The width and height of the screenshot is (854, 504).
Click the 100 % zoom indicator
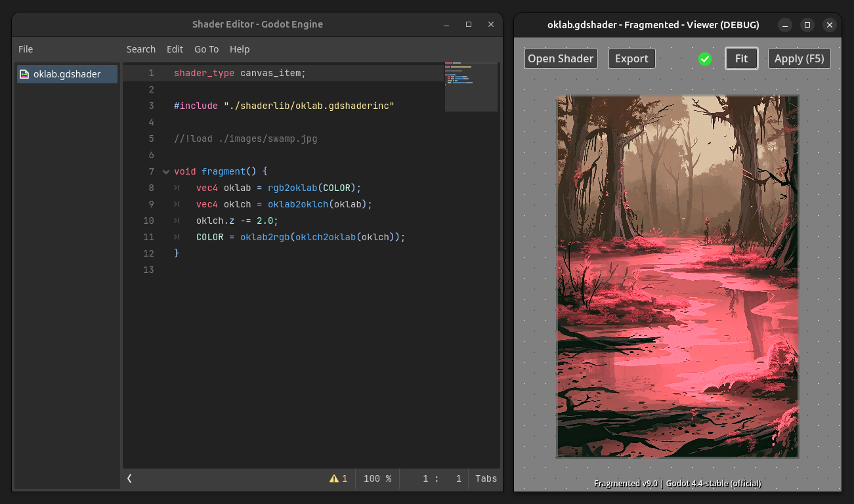[x=377, y=478]
